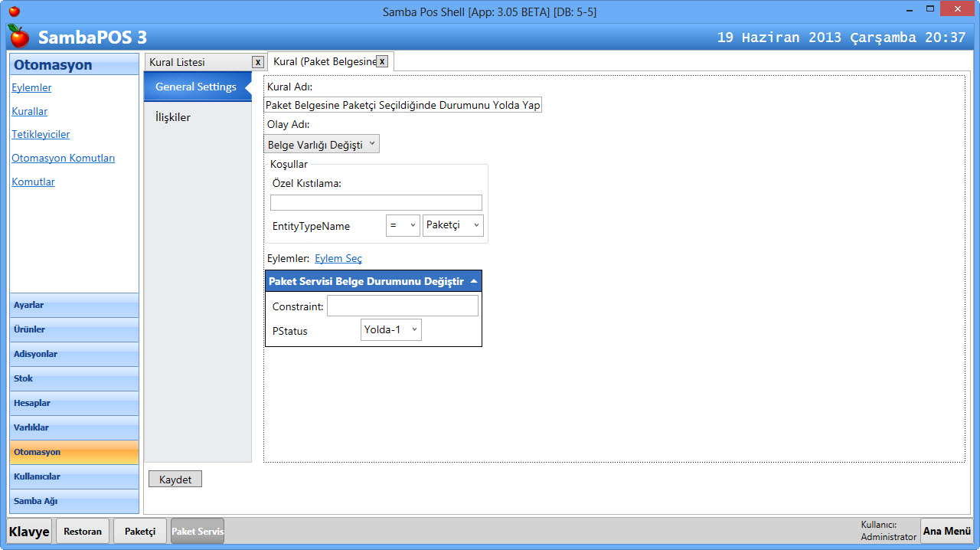Click the Özel Kısıtlama input field
Viewport: 980px width, 550px height.
376,203
